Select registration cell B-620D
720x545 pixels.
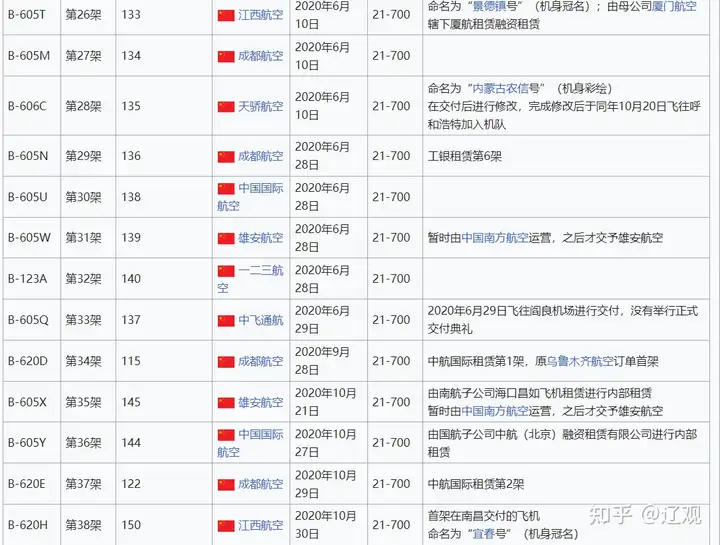pos(32,361)
